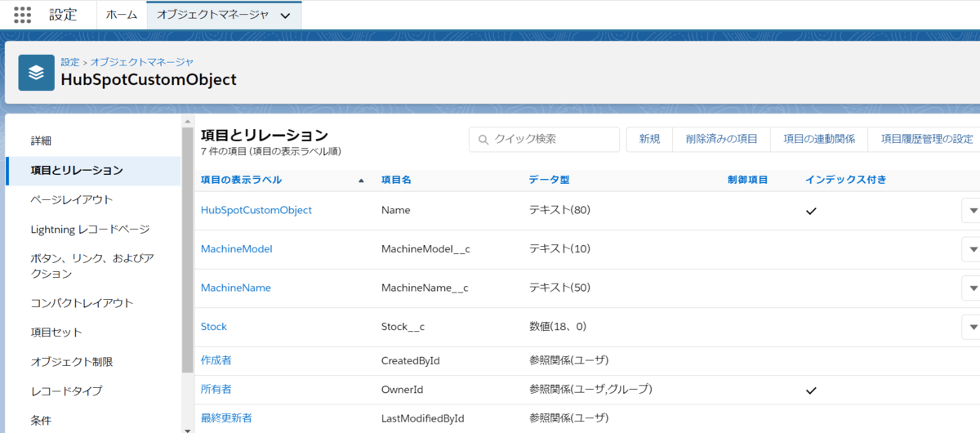Sort by 項目の表示ラベル column header
Image resolution: width=980 pixels, height=433 pixels.
pyautogui.click(x=241, y=180)
